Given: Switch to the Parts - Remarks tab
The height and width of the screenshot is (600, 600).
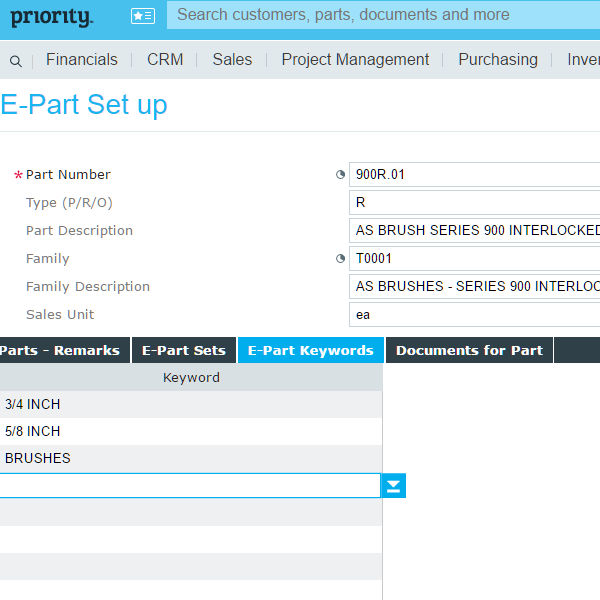Looking at the screenshot, I should click(x=60, y=350).
